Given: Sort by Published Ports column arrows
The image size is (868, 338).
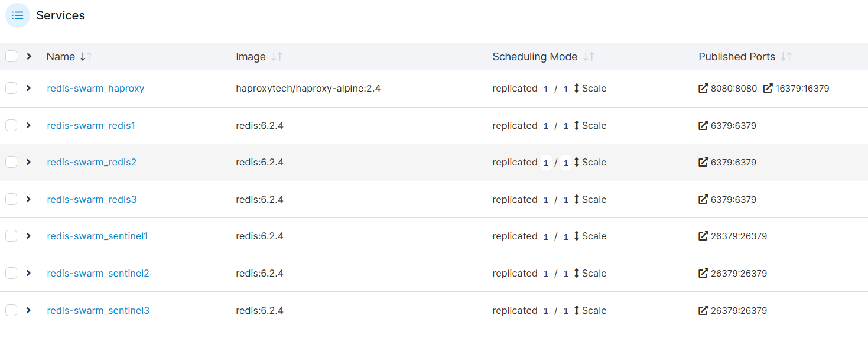Looking at the screenshot, I should tap(786, 57).
